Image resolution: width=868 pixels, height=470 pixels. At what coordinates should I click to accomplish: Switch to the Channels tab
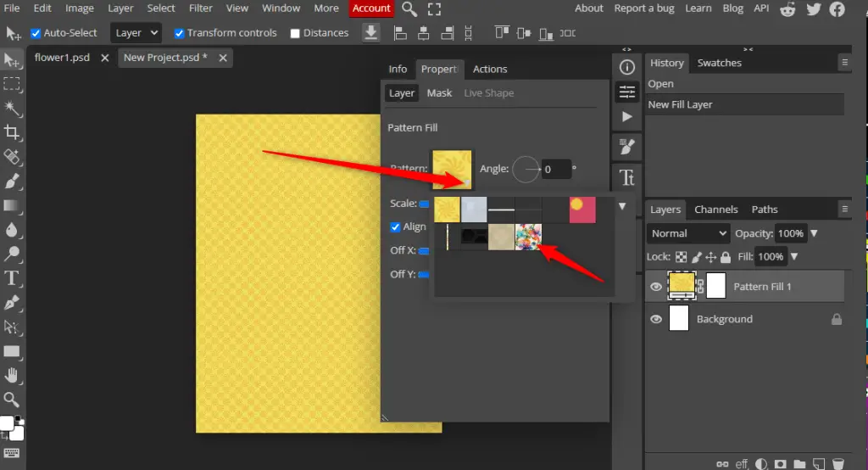(715, 210)
